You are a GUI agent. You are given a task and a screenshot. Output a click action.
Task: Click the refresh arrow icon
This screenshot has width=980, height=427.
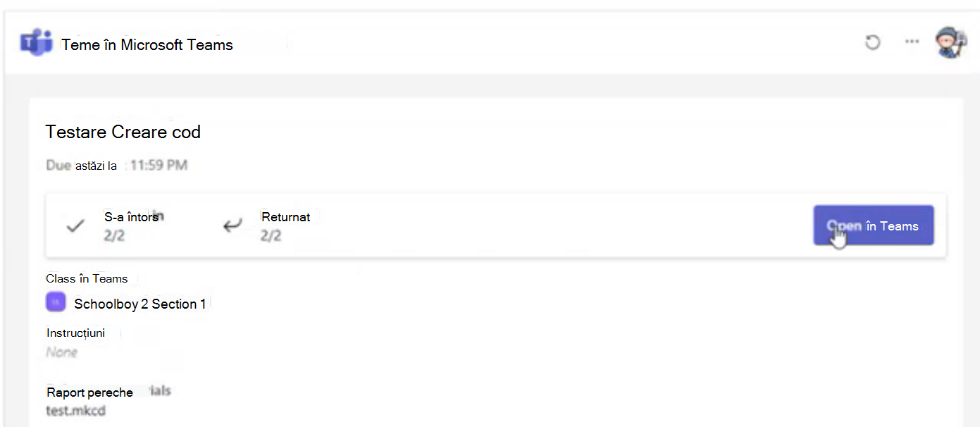[872, 42]
